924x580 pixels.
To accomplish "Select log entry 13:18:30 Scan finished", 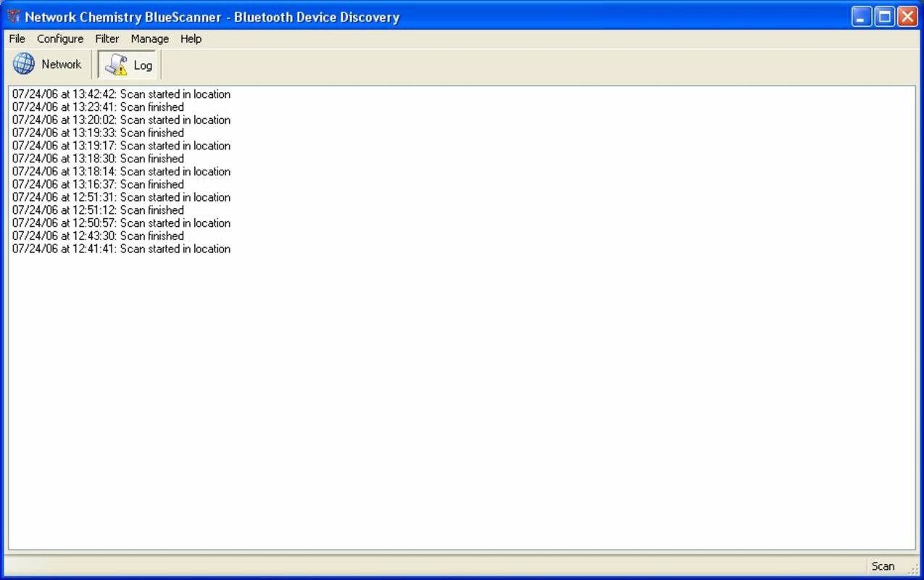I will point(98,159).
